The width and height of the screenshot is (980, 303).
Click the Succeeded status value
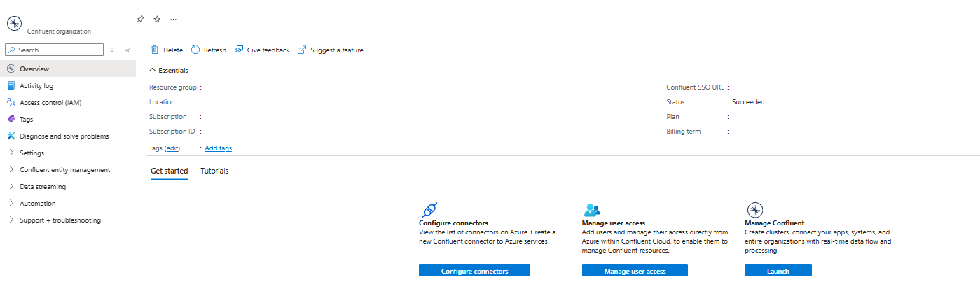(748, 102)
